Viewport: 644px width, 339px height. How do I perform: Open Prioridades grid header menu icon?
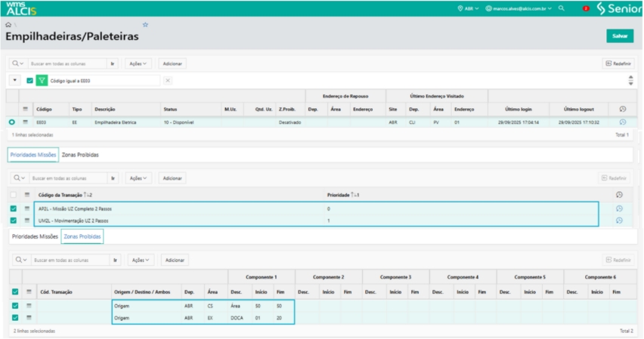pyautogui.click(x=27, y=195)
